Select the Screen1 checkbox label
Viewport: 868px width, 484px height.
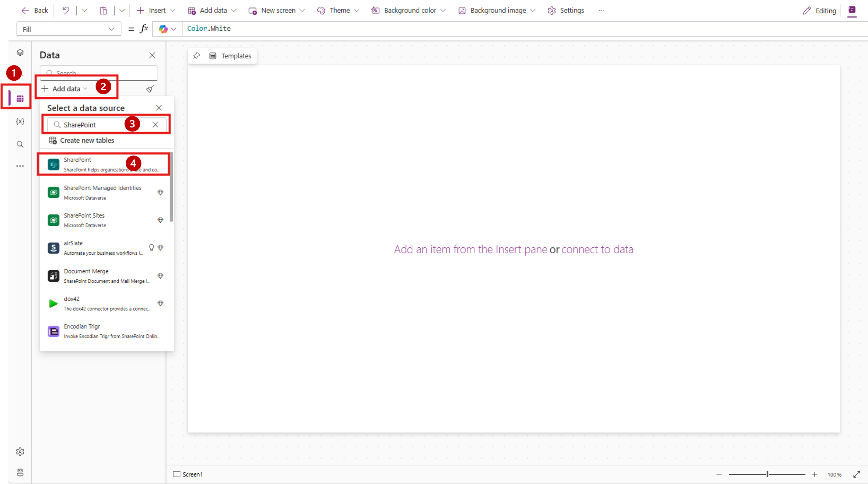188,474
